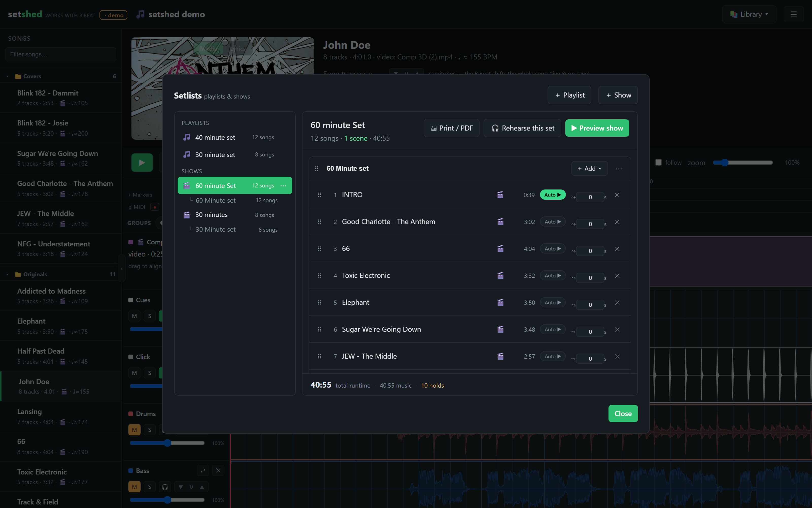The width and height of the screenshot is (812, 508).
Task: Select the 30 Minute set sub-scene
Action: click(235, 229)
